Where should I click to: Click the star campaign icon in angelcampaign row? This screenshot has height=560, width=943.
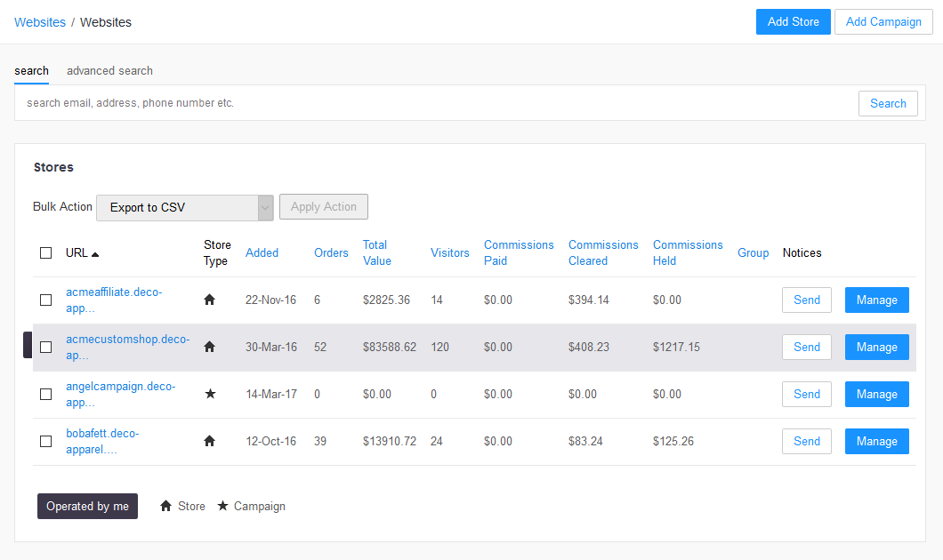tap(210, 394)
